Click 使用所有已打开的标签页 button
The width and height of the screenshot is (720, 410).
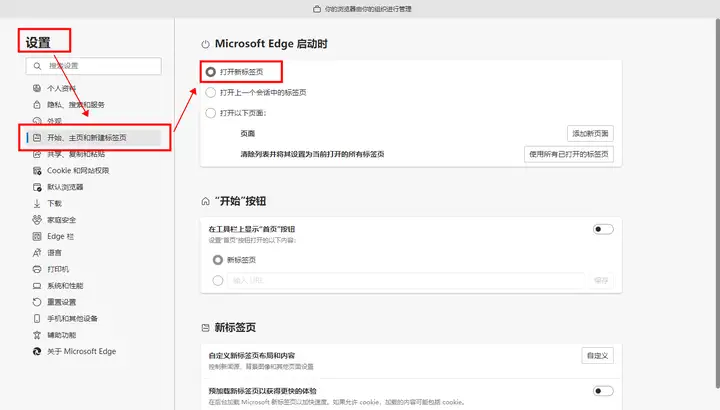pyautogui.click(x=568, y=154)
